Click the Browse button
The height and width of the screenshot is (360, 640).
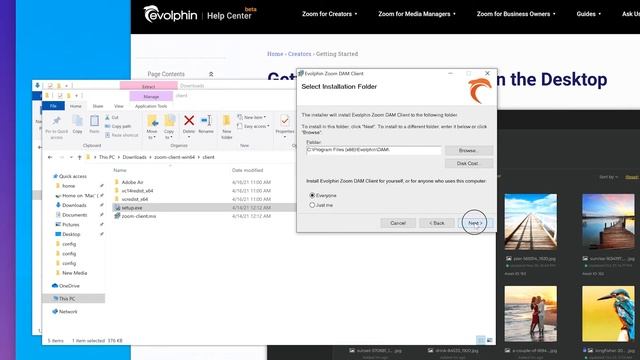click(x=469, y=151)
